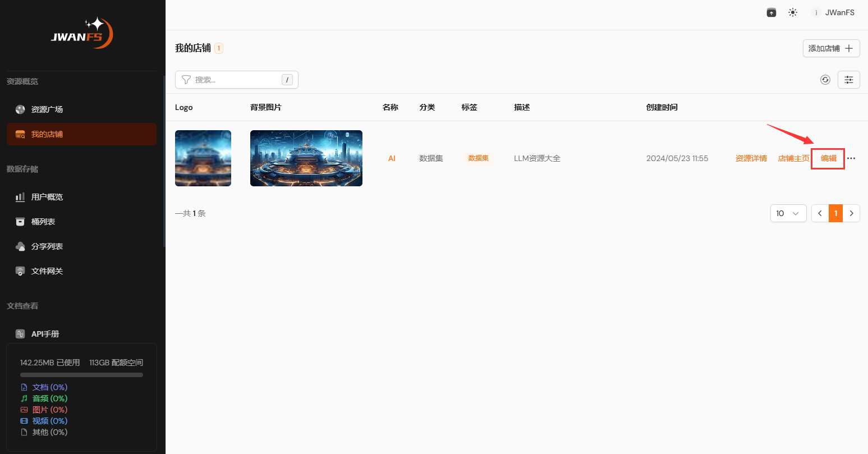868x454 pixels.
Task: Click the 创建时间 column header
Action: pos(662,107)
